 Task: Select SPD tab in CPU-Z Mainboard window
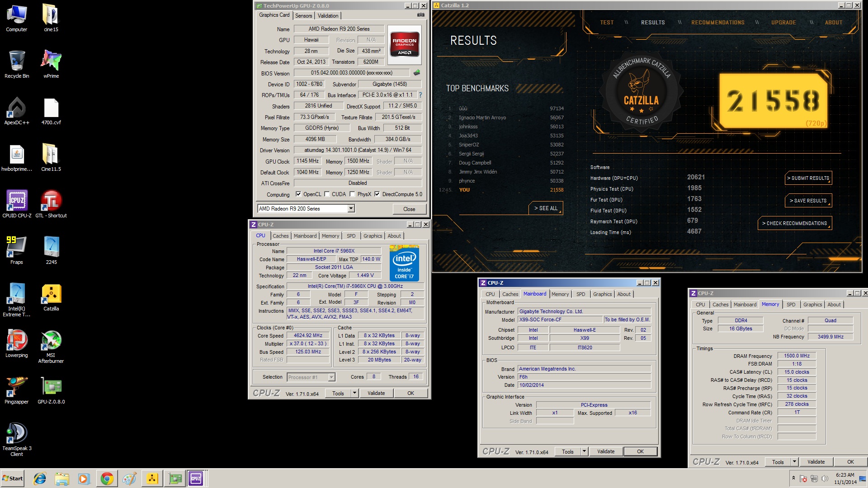580,294
